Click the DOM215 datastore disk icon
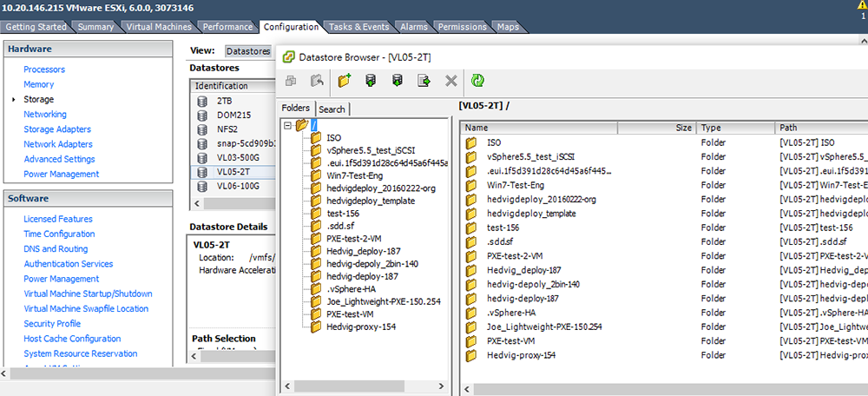The image size is (868, 396). click(202, 115)
